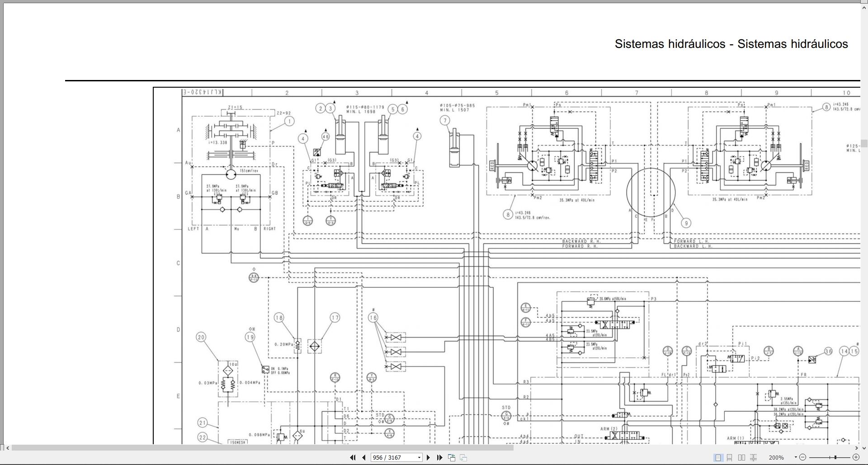Click the vertical scrollbar up arrow
The height and width of the screenshot is (465, 868).
(x=864, y=6)
